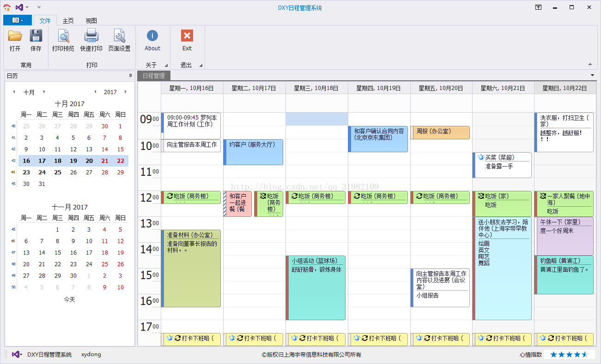This screenshot has height=364, width=601.
Task: Click the ribbon display options icon
Action: [539, 7]
